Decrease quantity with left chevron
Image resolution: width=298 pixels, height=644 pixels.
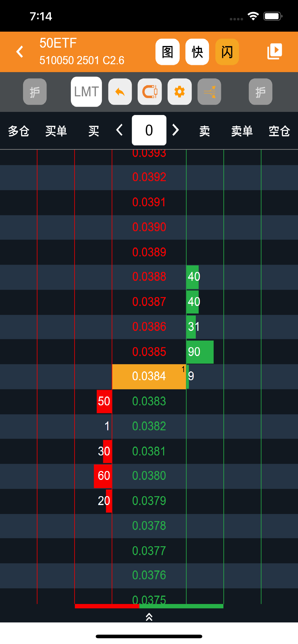pos(119,130)
